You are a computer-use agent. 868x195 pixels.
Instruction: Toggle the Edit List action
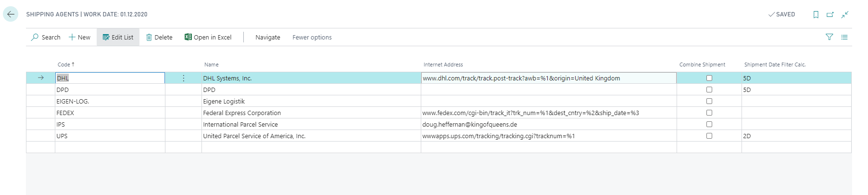point(118,37)
